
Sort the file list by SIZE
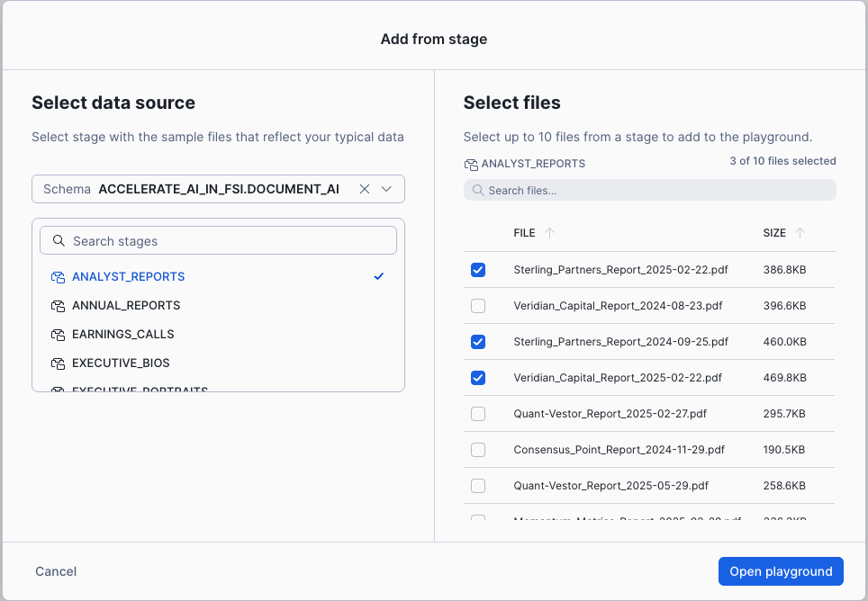tap(775, 232)
